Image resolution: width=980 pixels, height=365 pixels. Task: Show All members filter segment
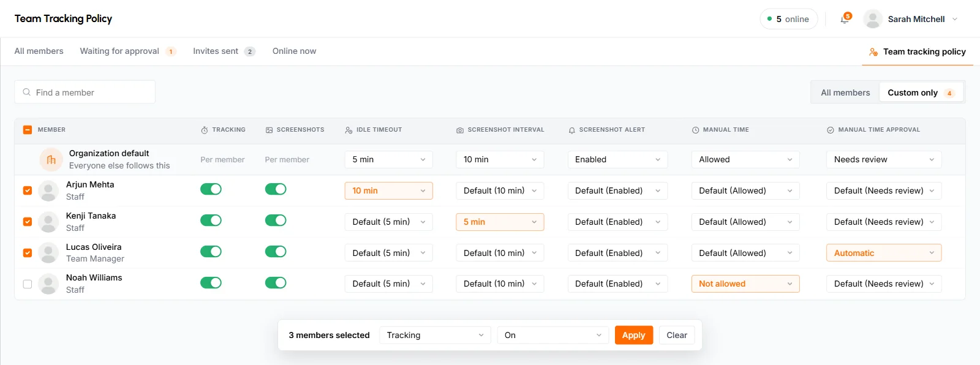845,92
